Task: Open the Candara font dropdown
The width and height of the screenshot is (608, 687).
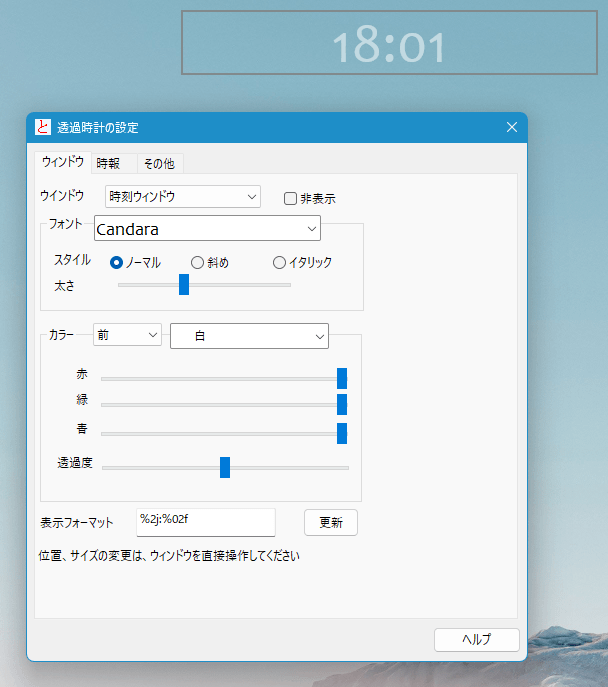Action: pos(207,229)
